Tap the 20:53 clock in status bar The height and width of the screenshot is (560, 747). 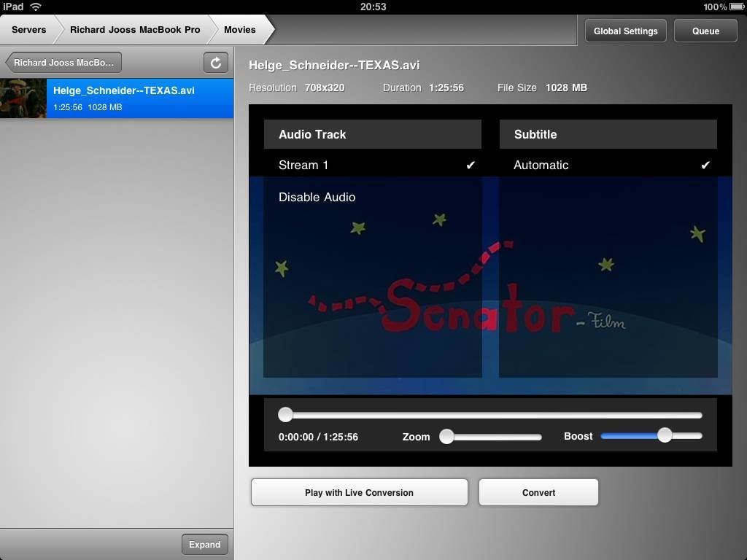pos(373,7)
